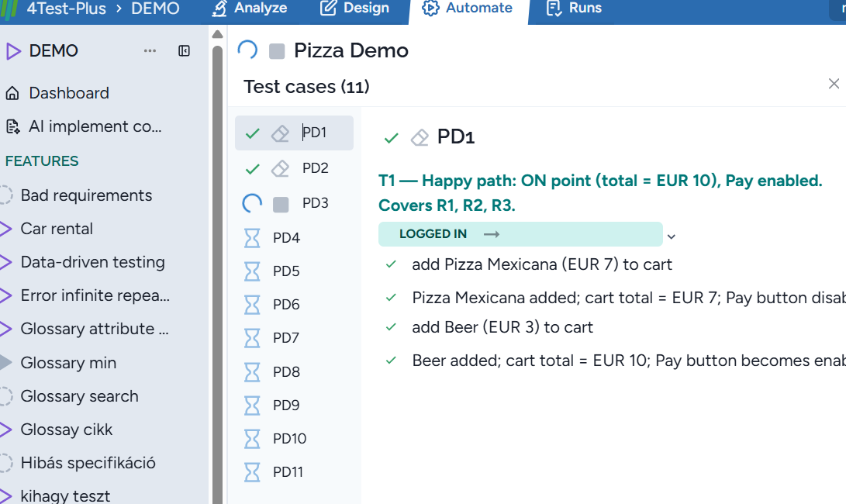This screenshot has width=846, height=504.
Task: Click the LOGGED IN state bar
Action: (520, 234)
